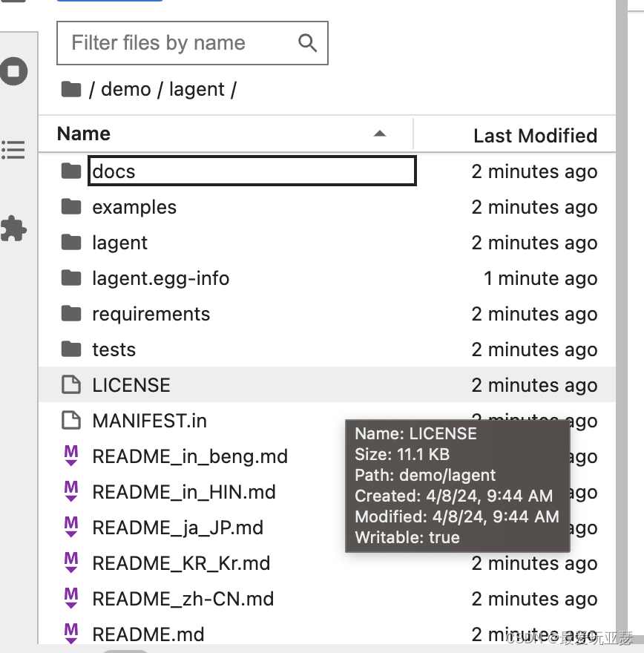The width and height of the screenshot is (644, 653).
Task: Click the lagent folder icon in file list
Action: (x=71, y=243)
